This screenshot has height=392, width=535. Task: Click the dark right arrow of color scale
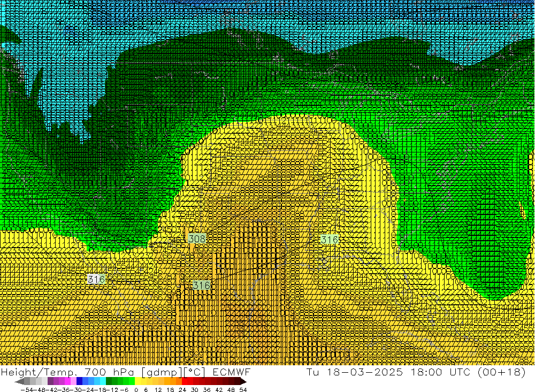(243, 382)
